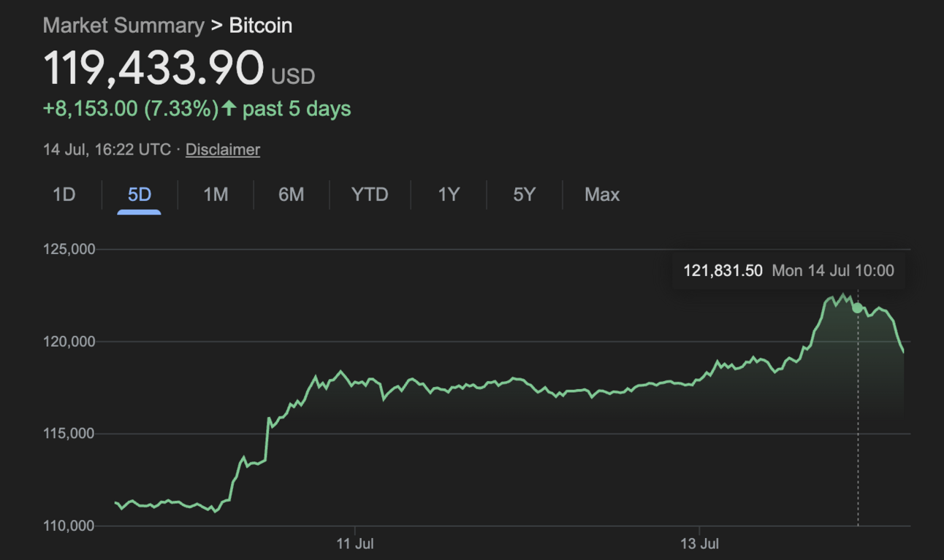
Task: Switch chart to 1M range
Action: click(216, 195)
